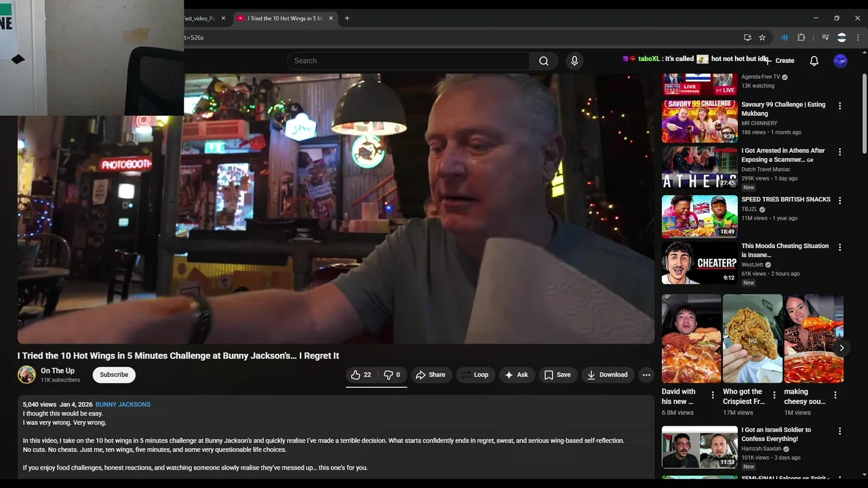Switch to the 'I Tried the 10 Hot Wings' tab
The width and height of the screenshot is (868, 488).
click(x=285, y=18)
